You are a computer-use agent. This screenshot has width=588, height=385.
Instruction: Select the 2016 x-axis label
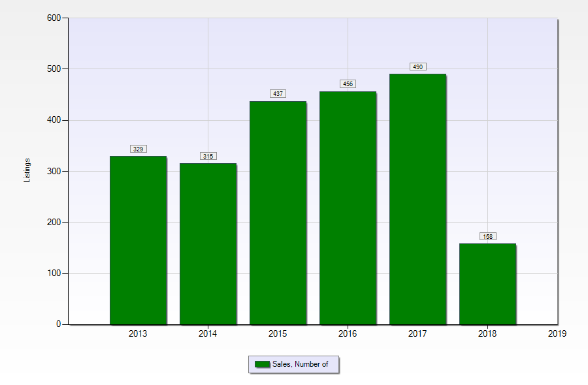348,333
